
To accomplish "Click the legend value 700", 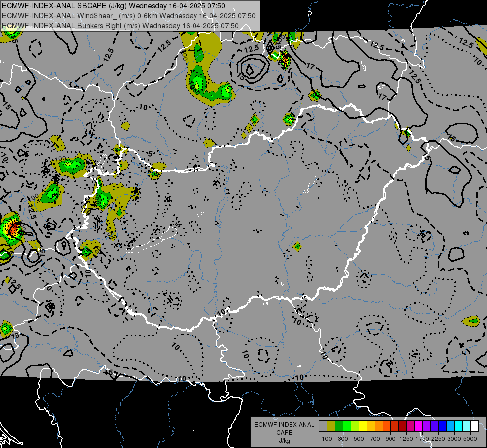I will pos(375,439).
